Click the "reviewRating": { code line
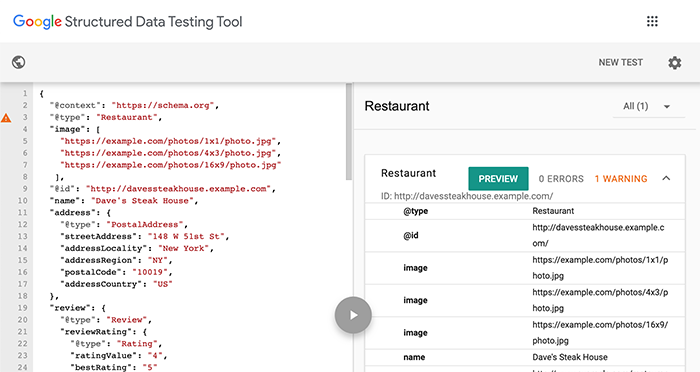Screen dimensions: 700x372 103,332
